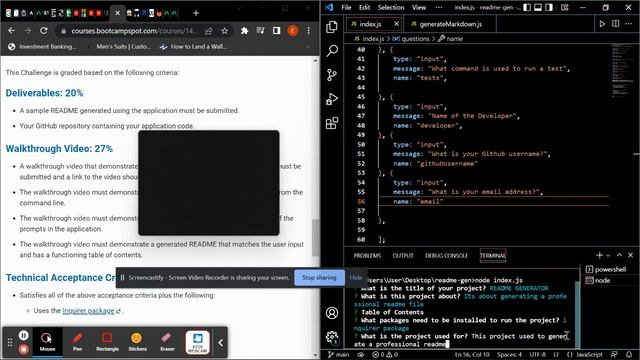Open the Inquirer package link
This screenshot has height=360, width=640.
[88, 311]
